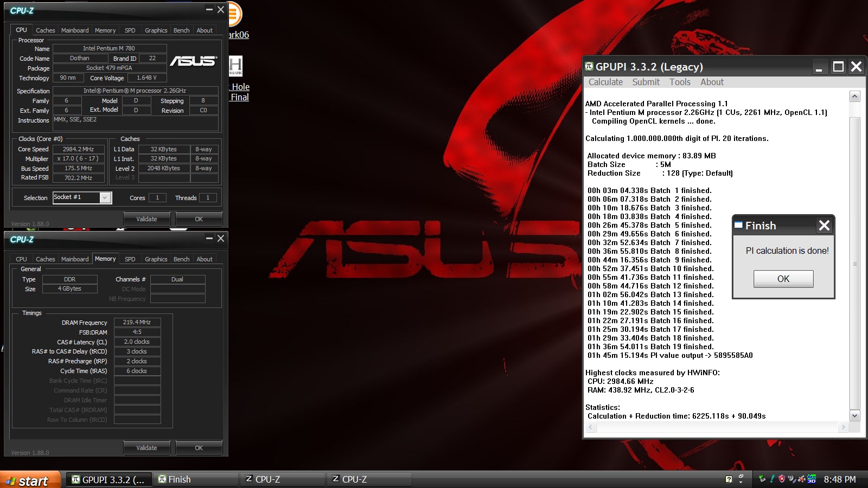
Task: Minimize the lower CPU-Z window
Action: pos(209,238)
